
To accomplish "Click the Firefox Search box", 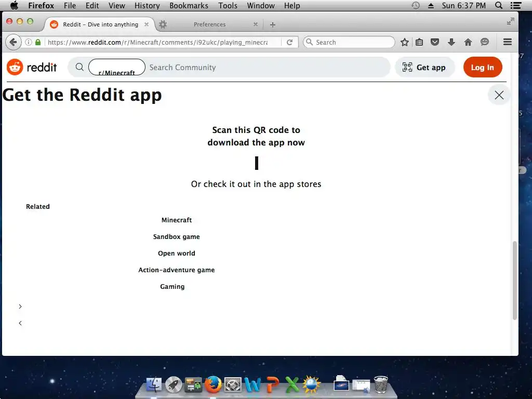I will pos(349,42).
